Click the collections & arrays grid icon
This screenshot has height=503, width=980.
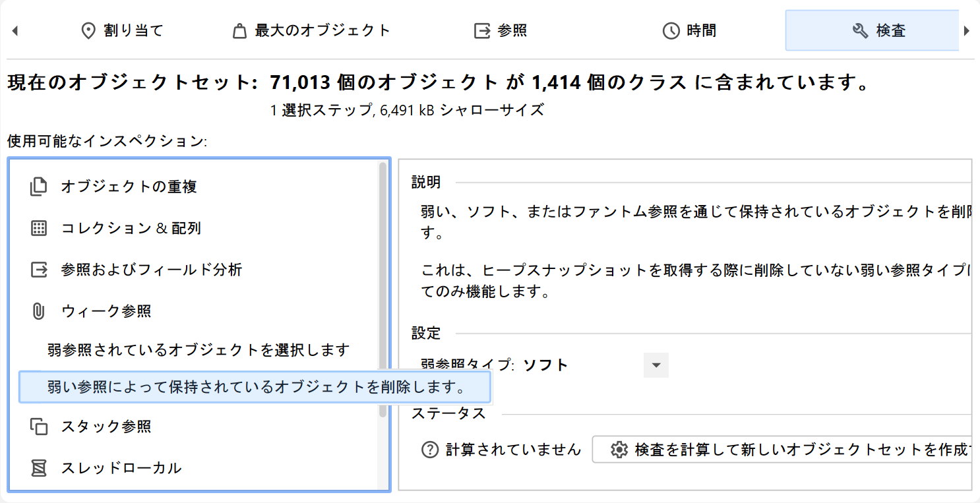point(39,229)
